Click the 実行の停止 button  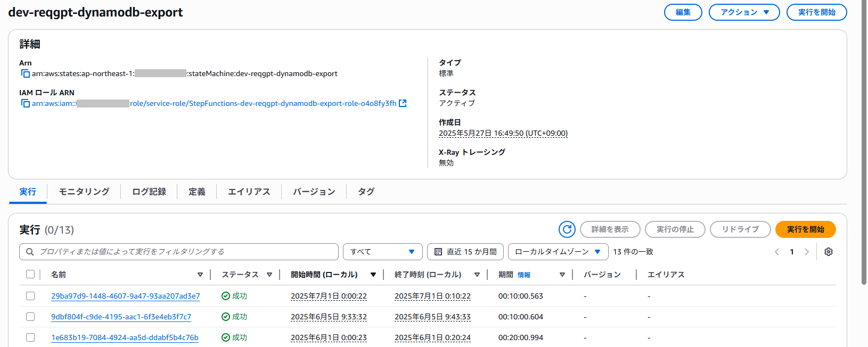(675, 229)
